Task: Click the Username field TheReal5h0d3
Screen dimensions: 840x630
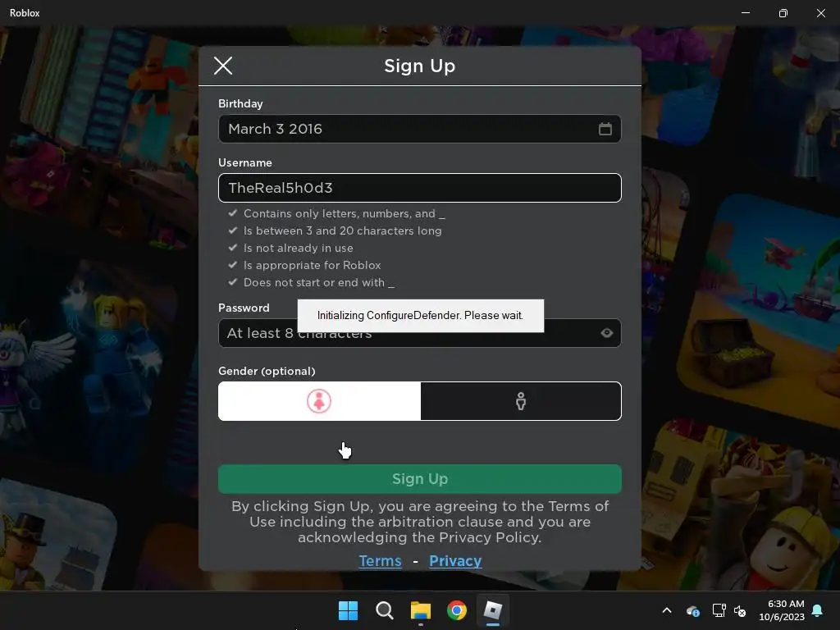Action: pos(419,188)
